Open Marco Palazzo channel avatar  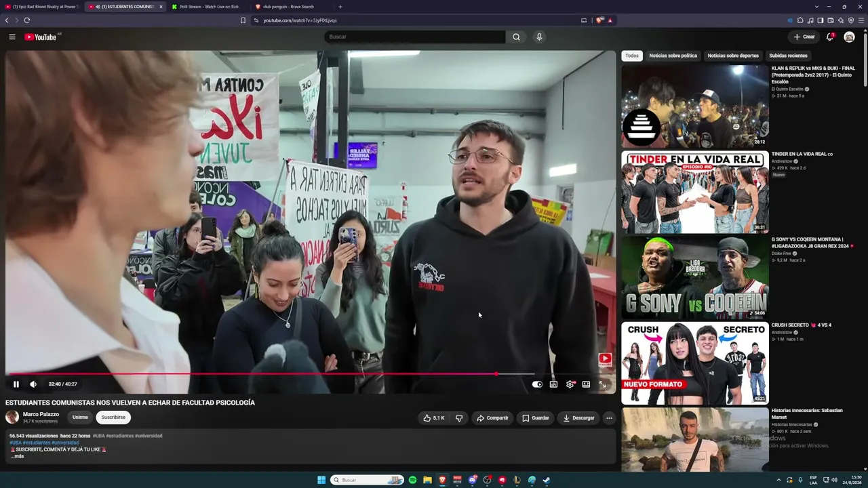[12, 418]
